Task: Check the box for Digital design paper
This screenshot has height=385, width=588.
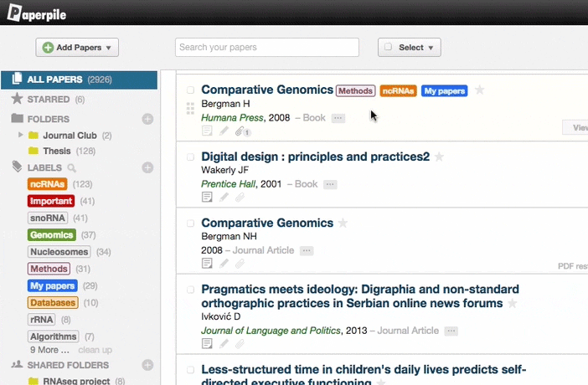Action: coord(190,157)
